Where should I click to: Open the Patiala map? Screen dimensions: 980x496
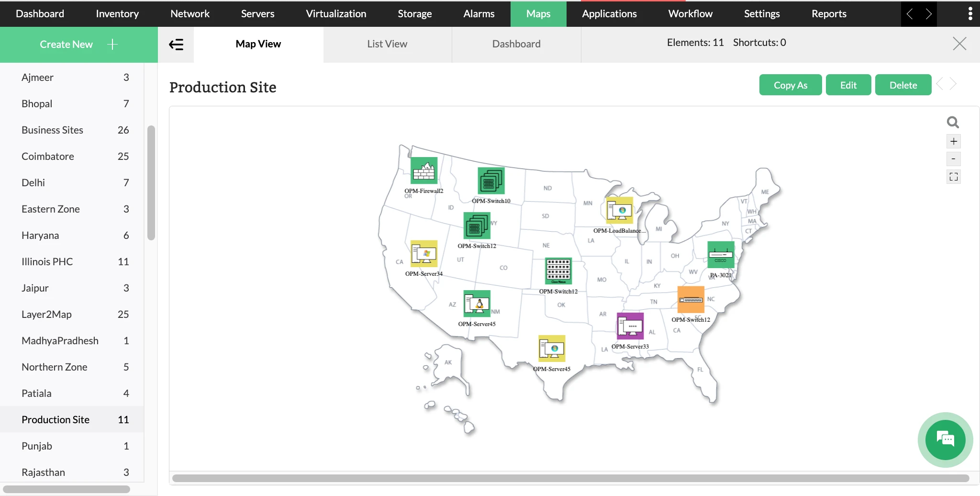72,393
